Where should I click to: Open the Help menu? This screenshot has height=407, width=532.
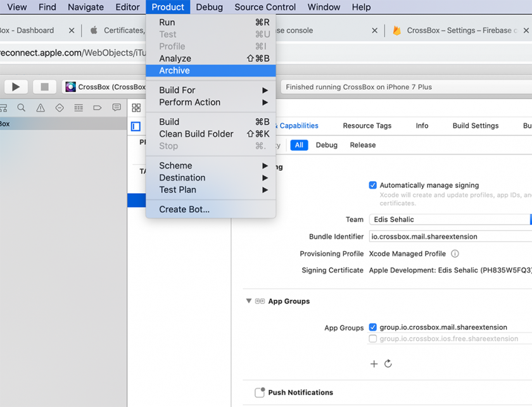coord(361,7)
